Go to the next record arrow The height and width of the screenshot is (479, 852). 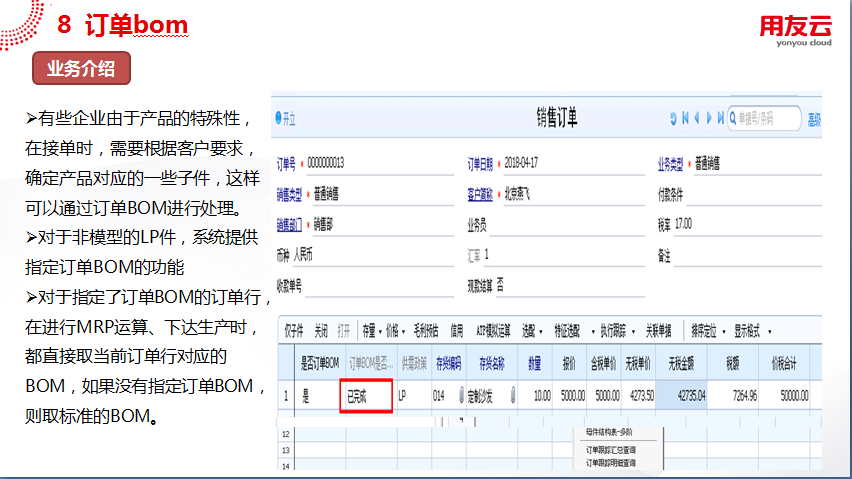[709, 119]
